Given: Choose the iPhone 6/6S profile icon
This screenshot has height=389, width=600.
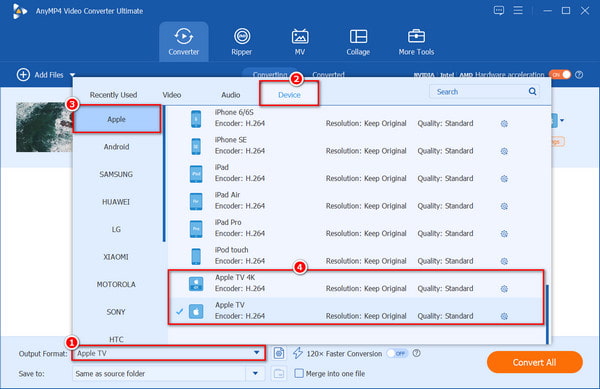Looking at the screenshot, I should click(196, 119).
